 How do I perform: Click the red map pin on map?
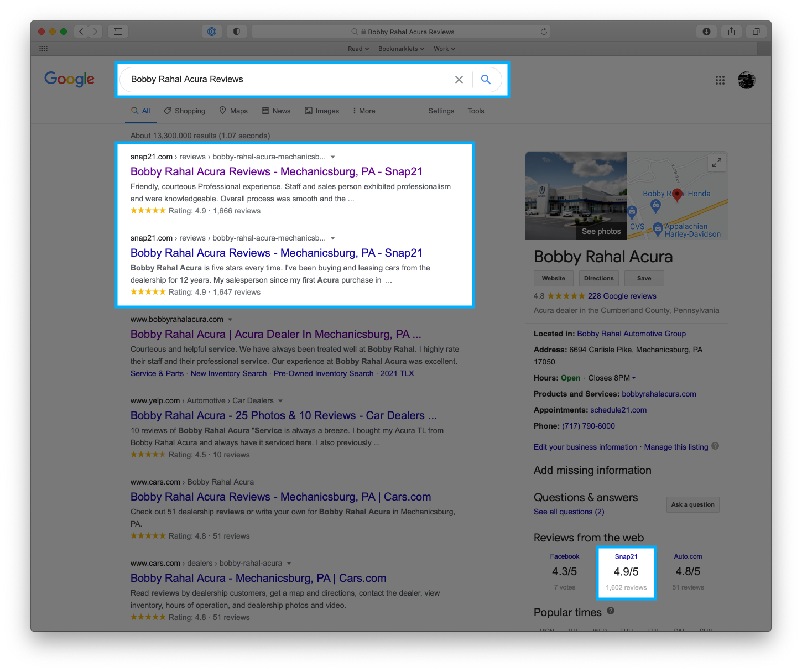(677, 194)
